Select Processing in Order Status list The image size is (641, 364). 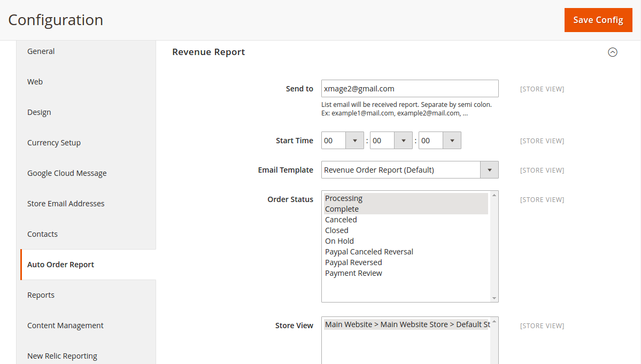point(344,198)
